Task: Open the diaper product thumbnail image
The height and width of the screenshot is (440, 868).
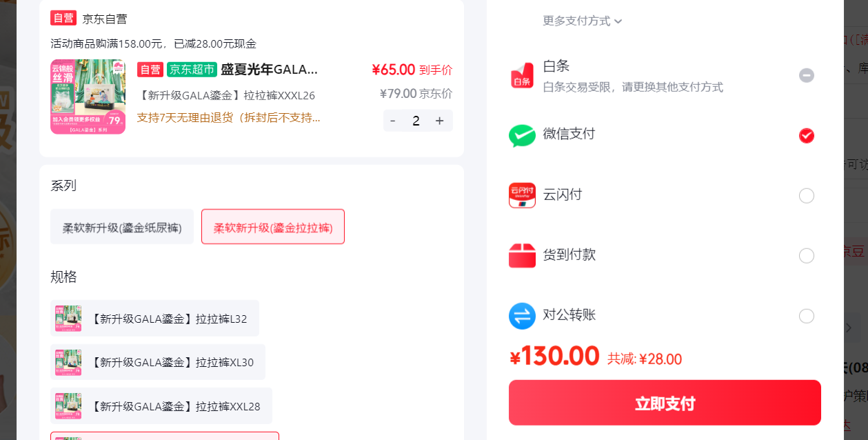Action: (88, 97)
